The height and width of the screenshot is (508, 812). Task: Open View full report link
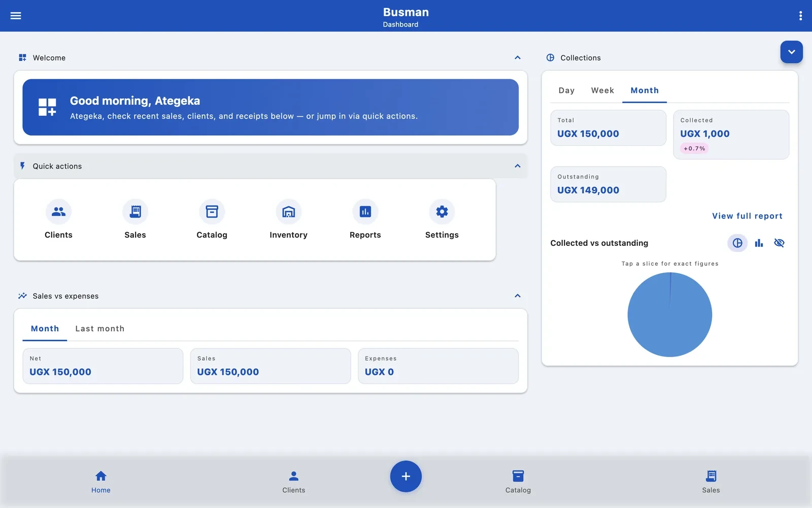click(x=747, y=216)
